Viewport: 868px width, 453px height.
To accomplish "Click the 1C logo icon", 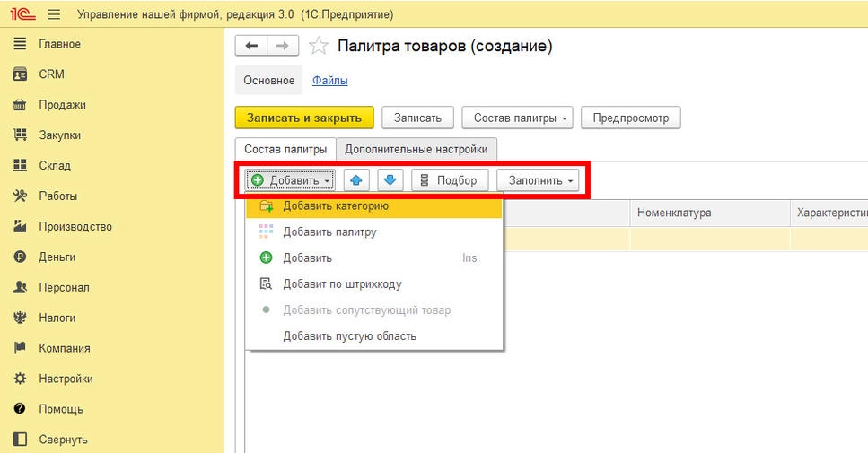I will (x=22, y=13).
